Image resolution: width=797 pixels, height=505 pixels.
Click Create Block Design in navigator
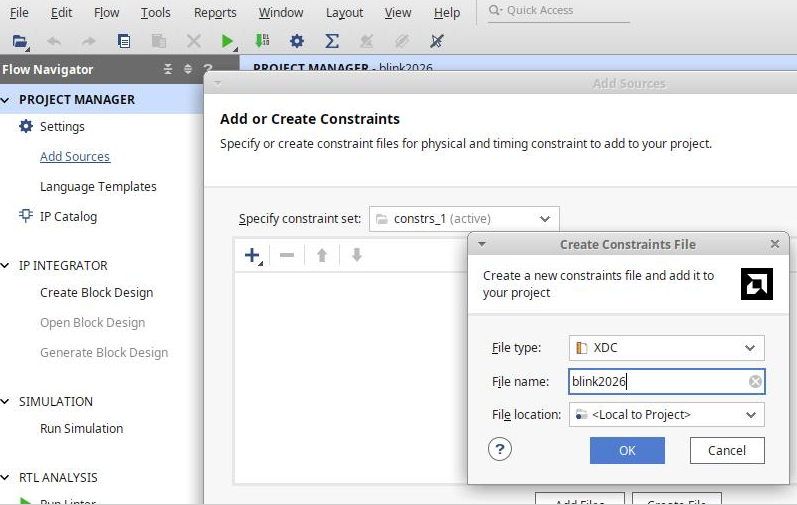click(96, 293)
